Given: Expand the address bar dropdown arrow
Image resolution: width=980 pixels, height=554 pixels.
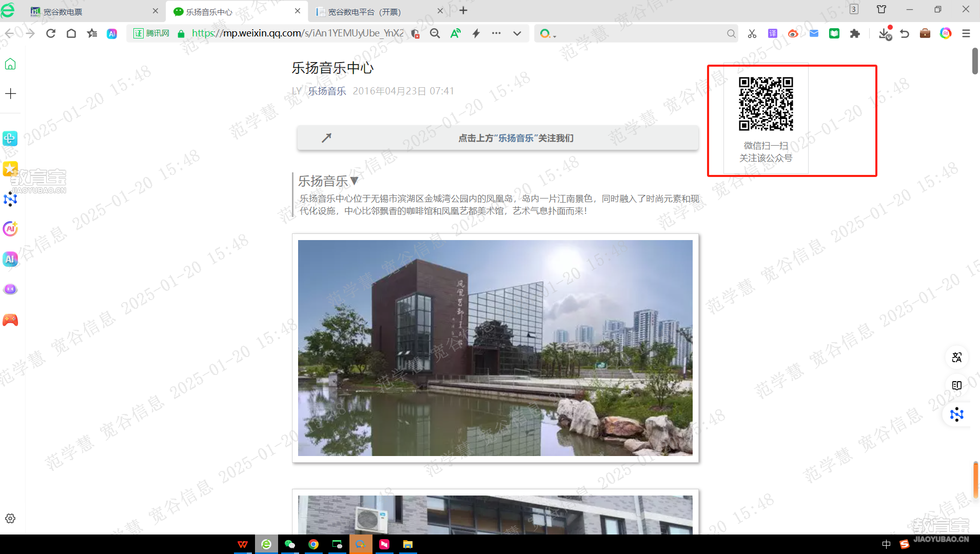Looking at the screenshot, I should (517, 33).
